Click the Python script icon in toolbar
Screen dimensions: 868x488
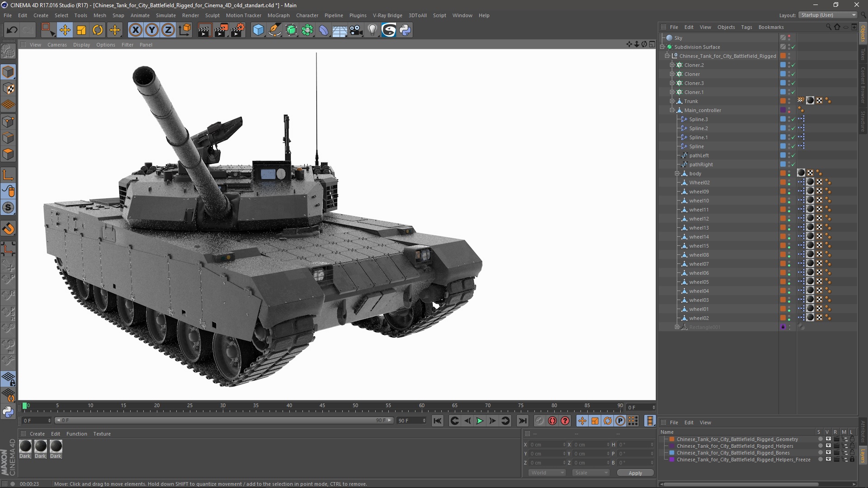[x=405, y=30]
